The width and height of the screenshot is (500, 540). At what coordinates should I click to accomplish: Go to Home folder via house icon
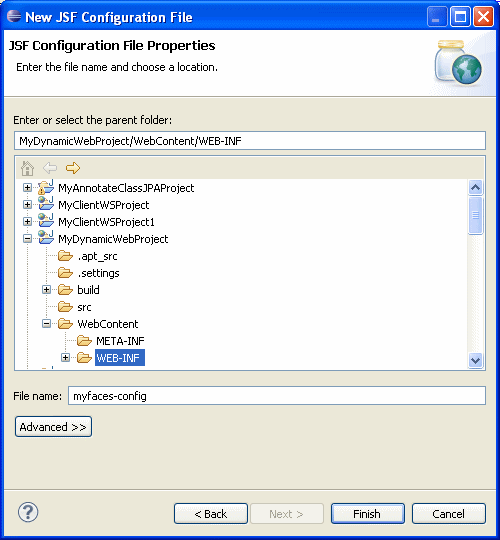pos(28,168)
